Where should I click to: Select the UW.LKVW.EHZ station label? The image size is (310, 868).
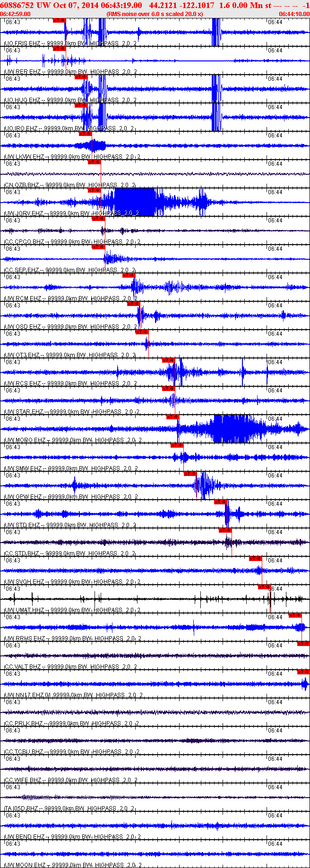coord(72,157)
